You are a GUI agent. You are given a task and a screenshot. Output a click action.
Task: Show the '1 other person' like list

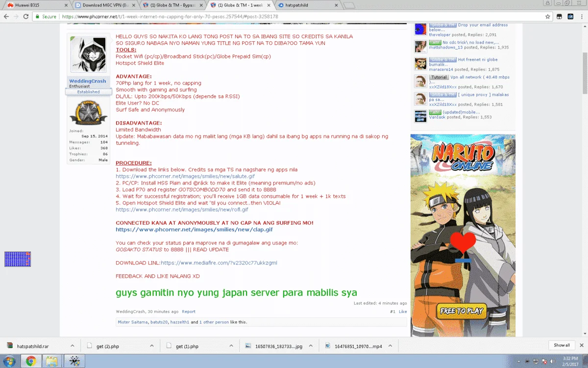pyautogui.click(x=214, y=322)
